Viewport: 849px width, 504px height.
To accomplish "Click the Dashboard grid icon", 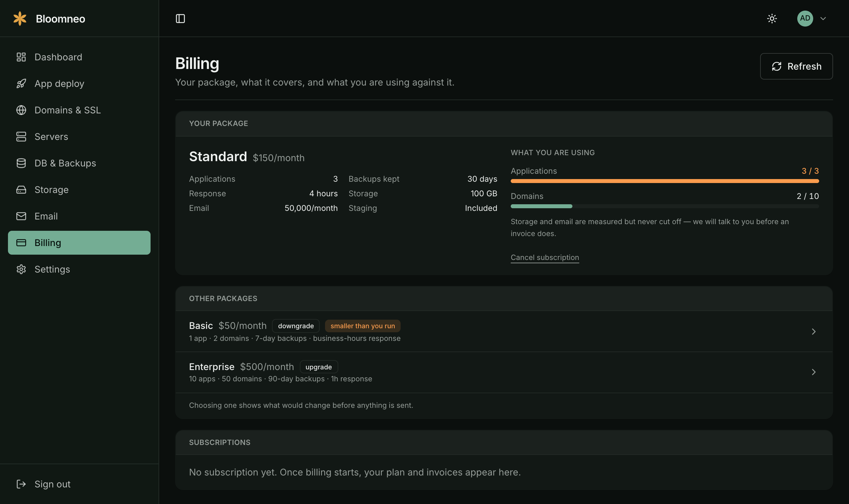I will point(21,57).
